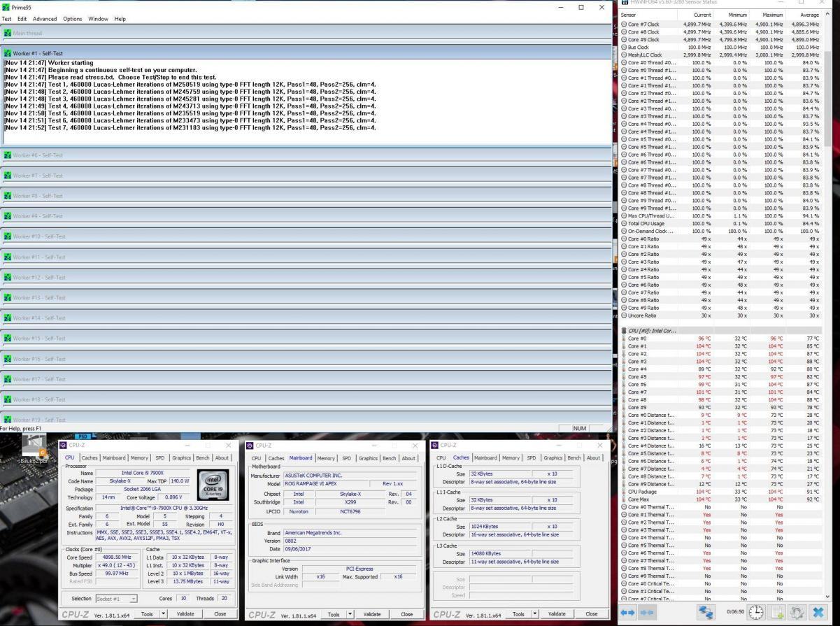Click the Worker #1 Self-Test window icon
Viewport: 840px width, 626px height.
click(8, 53)
